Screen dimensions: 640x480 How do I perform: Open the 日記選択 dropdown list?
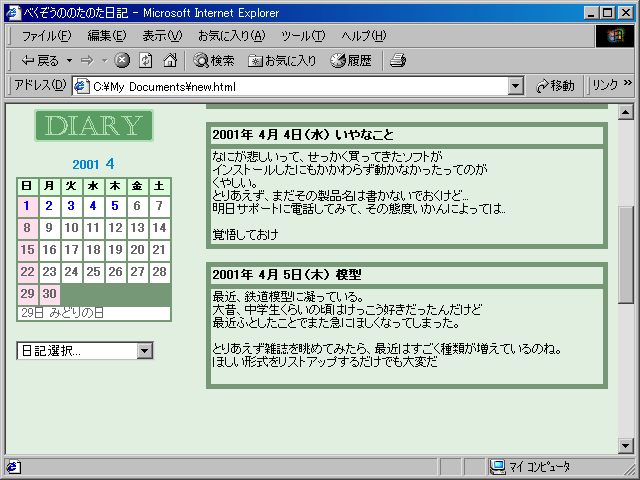point(145,350)
